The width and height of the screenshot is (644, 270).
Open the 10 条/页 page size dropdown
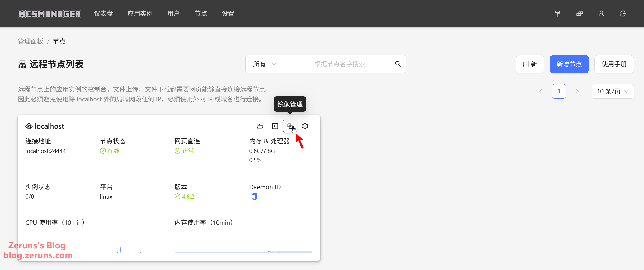(x=612, y=91)
